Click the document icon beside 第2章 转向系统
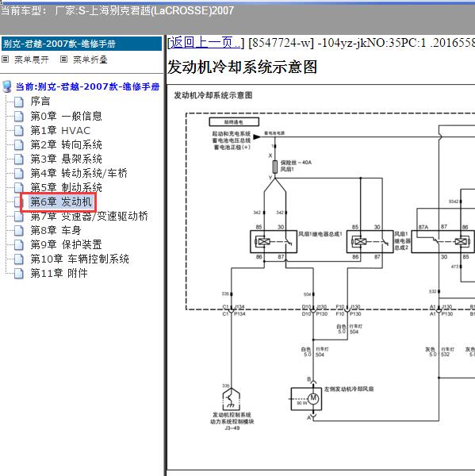 [x=19, y=145]
